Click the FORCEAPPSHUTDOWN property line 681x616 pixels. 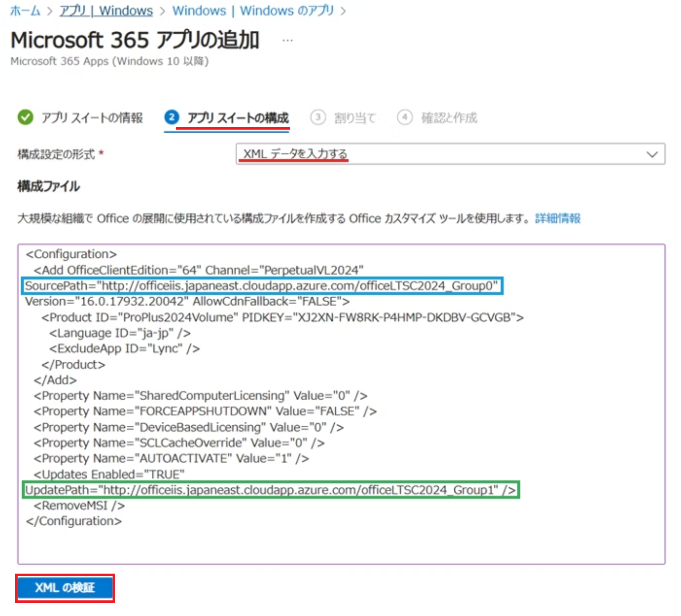click(205, 411)
